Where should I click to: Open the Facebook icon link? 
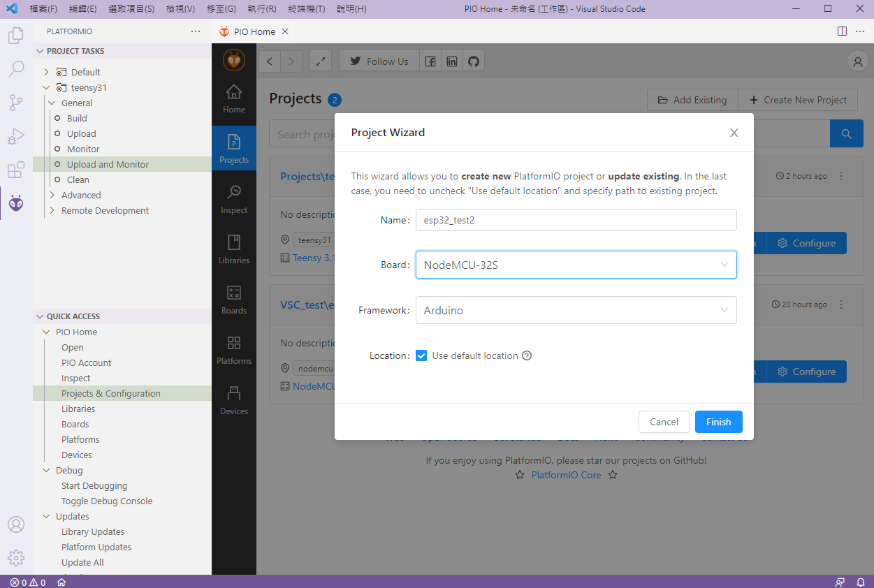[x=430, y=61]
